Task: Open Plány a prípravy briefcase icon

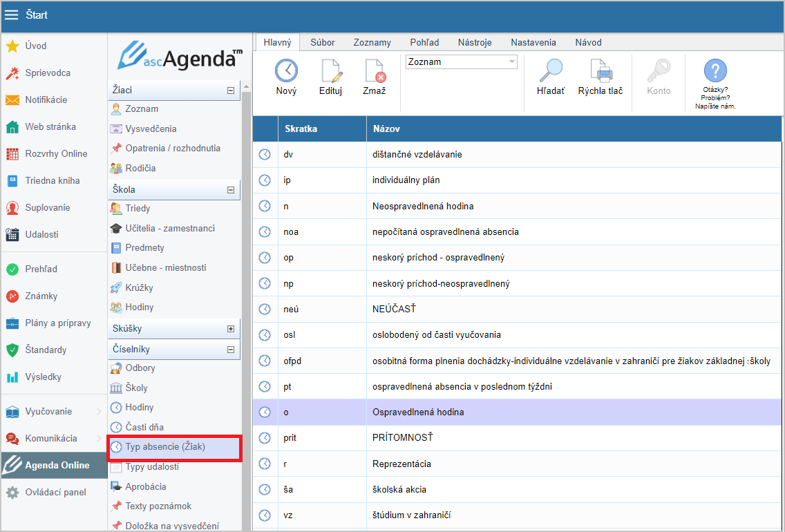Action: [x=12, y=323]
